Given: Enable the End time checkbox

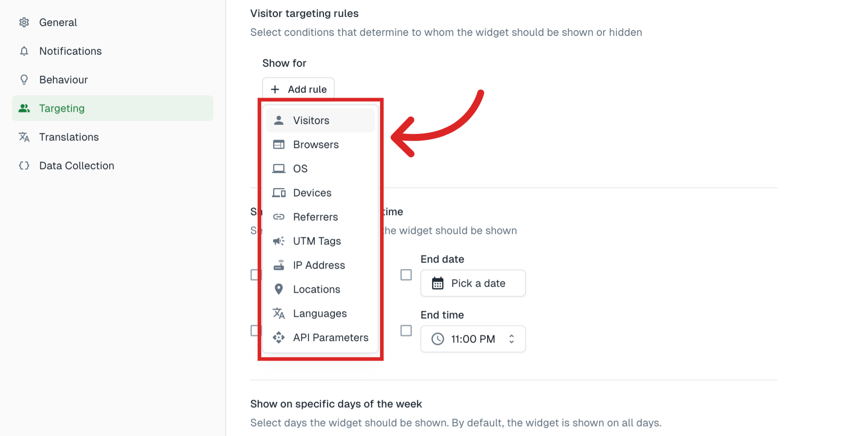Looking at the screenshot, I should 406,330.
